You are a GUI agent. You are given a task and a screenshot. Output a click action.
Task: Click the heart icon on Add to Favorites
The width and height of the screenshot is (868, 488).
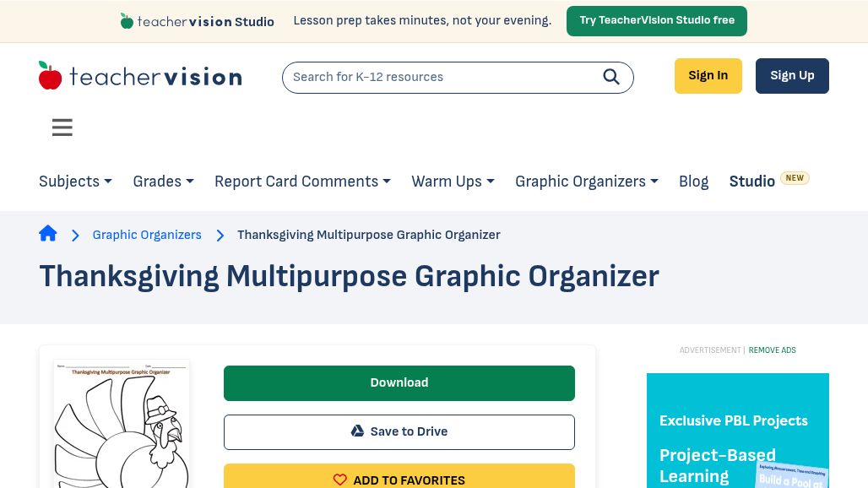coord(340,480)
